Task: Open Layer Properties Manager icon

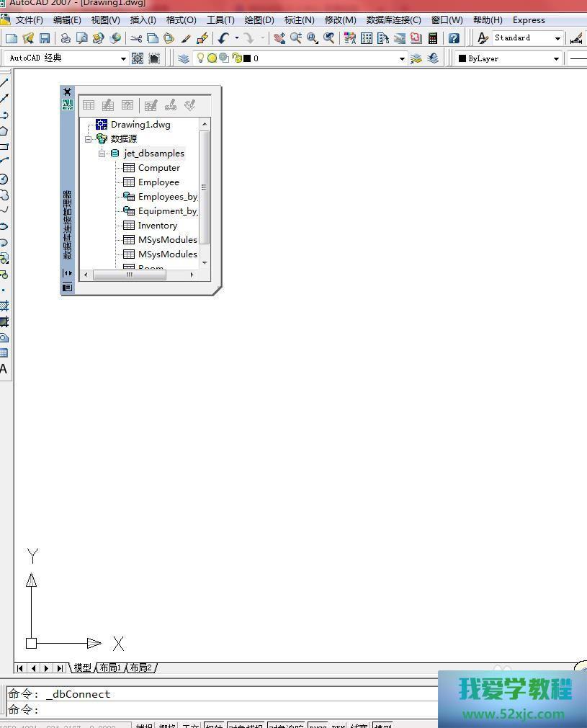Action: [x=184, y=58]
